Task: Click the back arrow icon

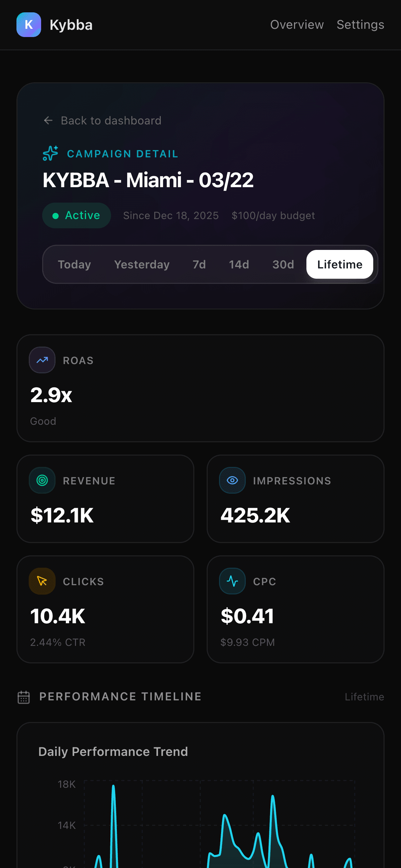Action: click(x=48, y=120)
